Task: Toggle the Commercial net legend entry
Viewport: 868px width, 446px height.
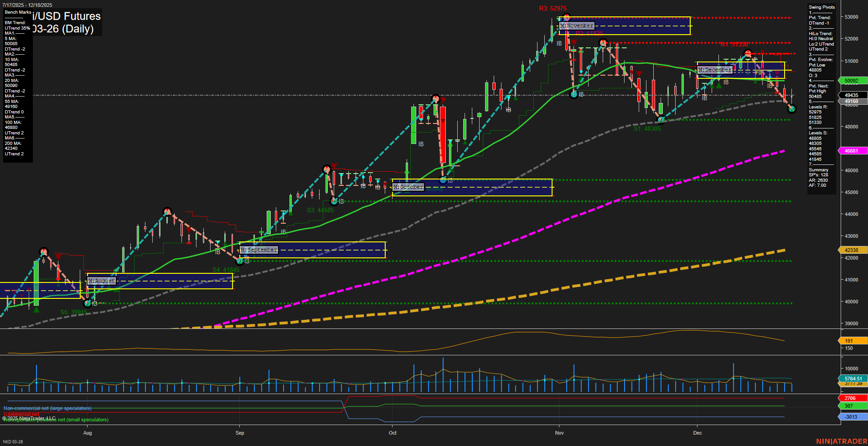Action: tap(21, 414)
